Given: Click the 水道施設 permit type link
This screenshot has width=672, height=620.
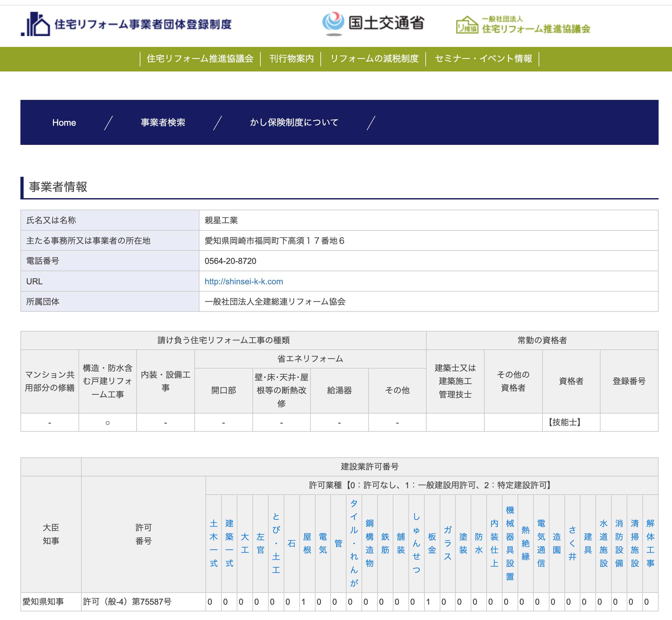Looking at the screenshot, I should [604, 543].
